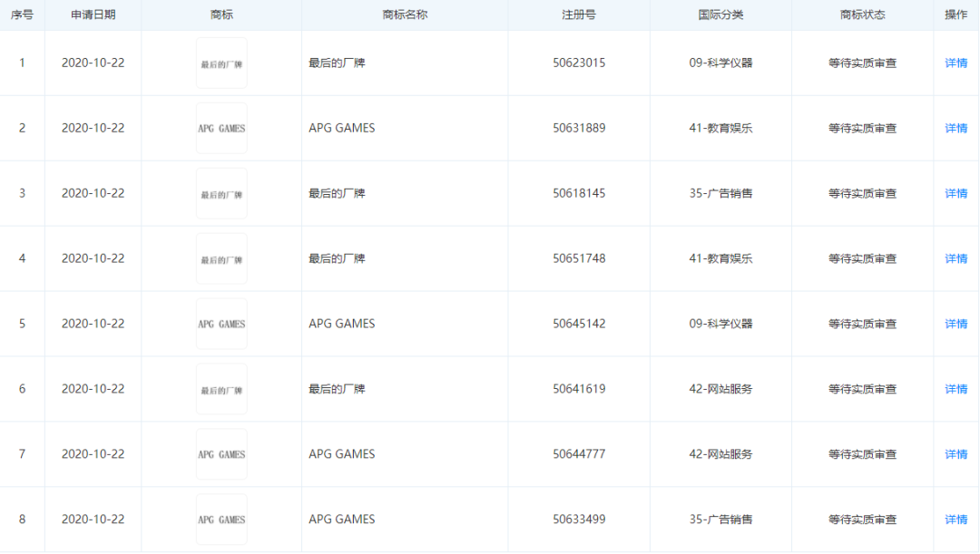Click the 序号 column header
The height and width of the screenshot is (554, 980).
pos(22,15)
